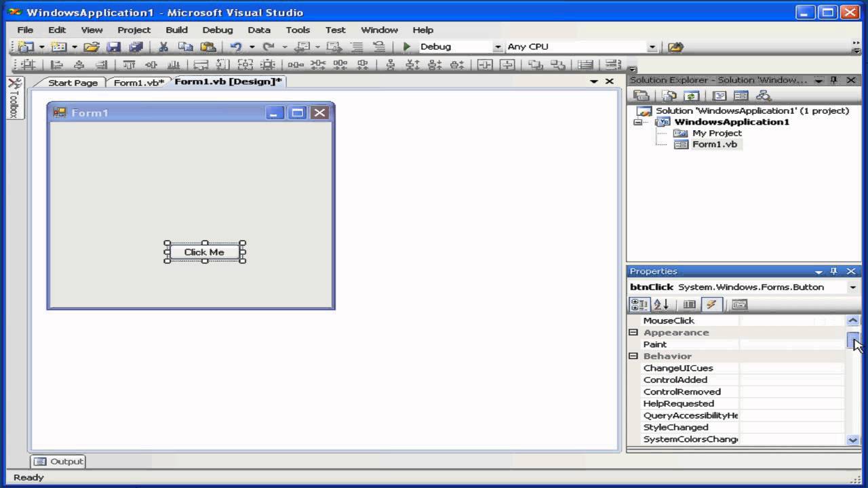
Task: Collapse the WindowsApplication1 project node
Action: (637, 122)
